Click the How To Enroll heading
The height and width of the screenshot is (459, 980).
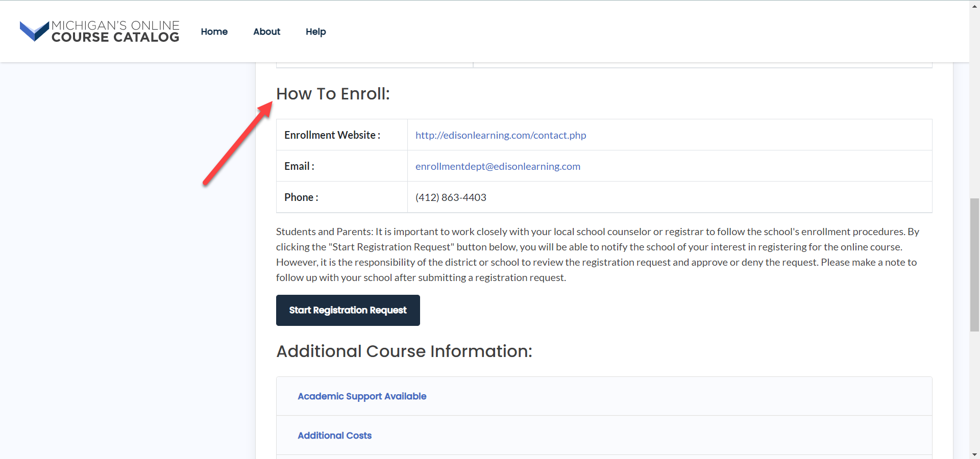click(333, 93)
